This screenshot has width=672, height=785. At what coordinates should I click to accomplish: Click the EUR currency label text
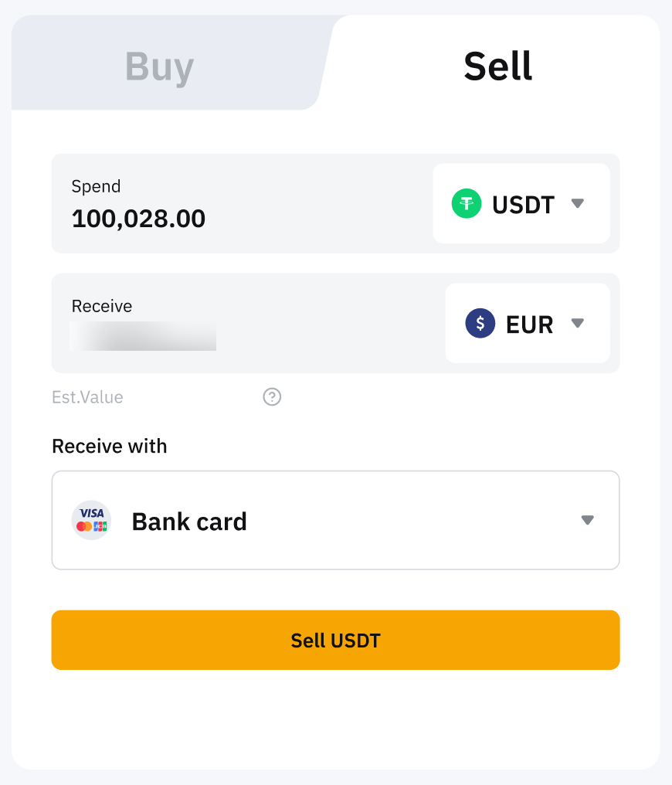click(529, 325)
